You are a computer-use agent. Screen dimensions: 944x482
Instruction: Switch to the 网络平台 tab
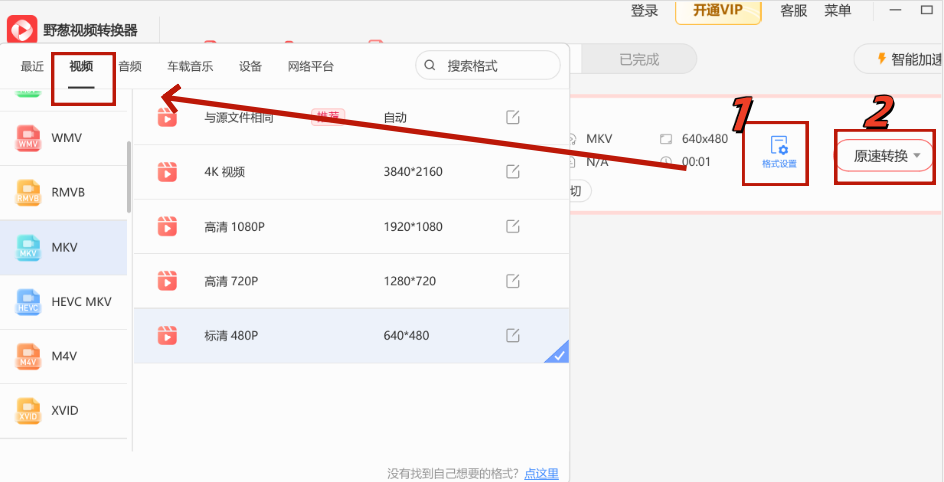311,66
